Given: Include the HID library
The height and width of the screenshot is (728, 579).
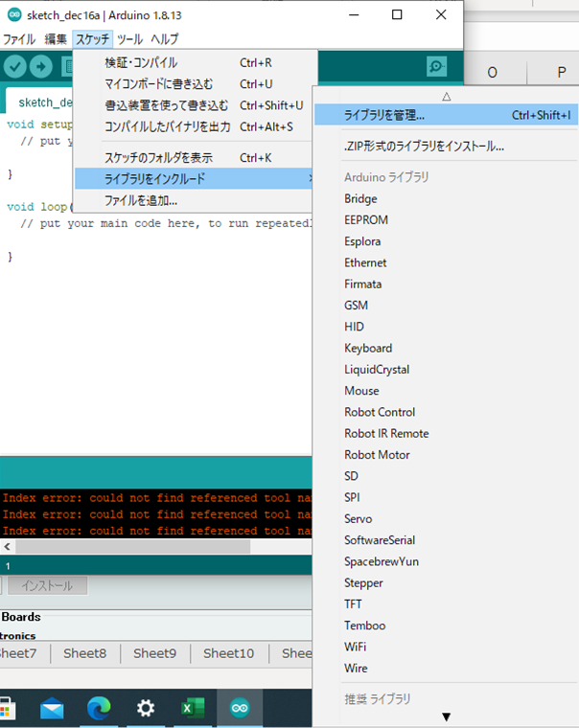Looking at the screenshot, I should [446, 327].
